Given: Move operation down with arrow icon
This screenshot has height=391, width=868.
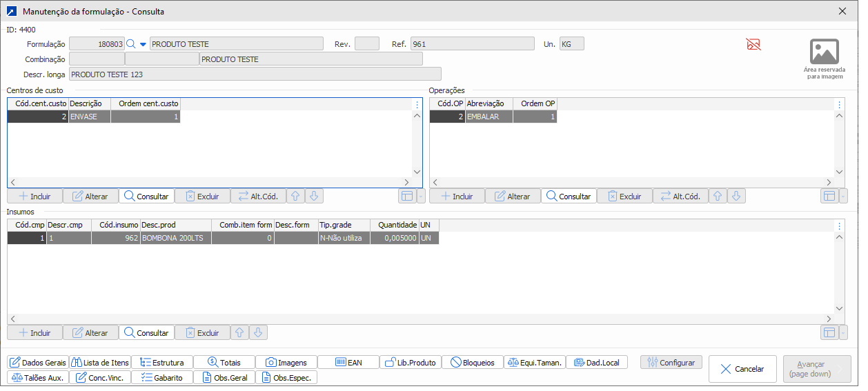Looking at the screenshot, I should click(x=736, y=196).
